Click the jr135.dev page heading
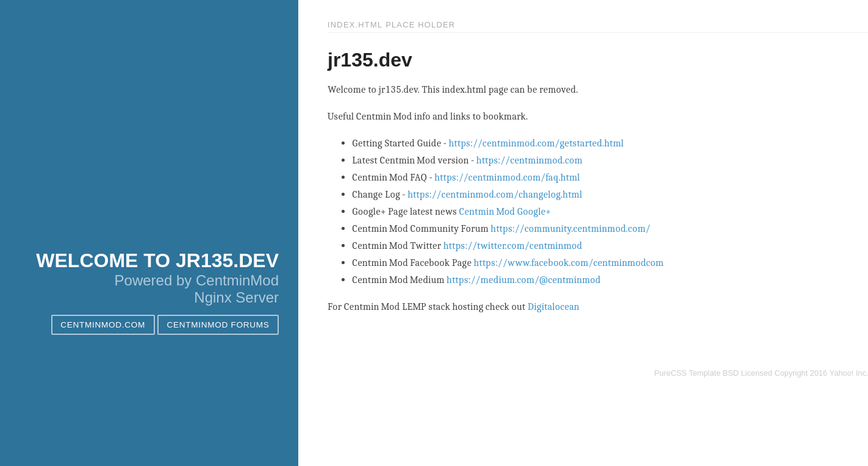 (370, 60)
